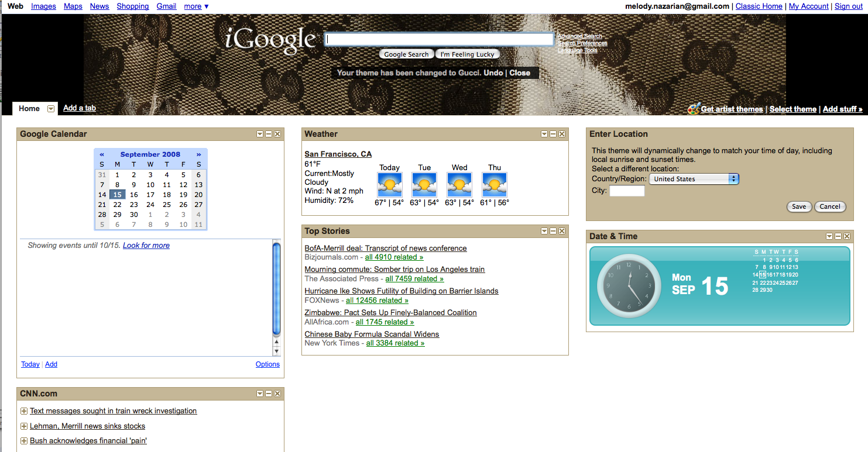868x452 pixels.
Task: Expand the Bush acknowledges financial pain story
Action: pyautogui.click(x=24, y=441)
